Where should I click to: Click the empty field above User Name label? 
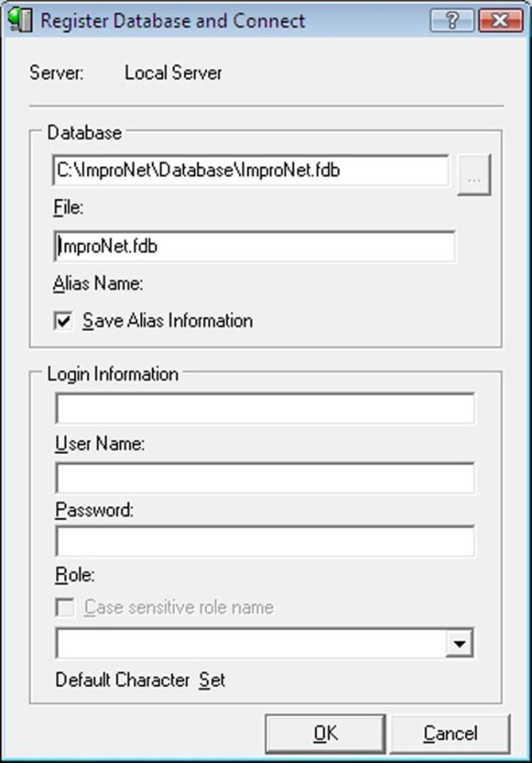click(x=265, y=409)
